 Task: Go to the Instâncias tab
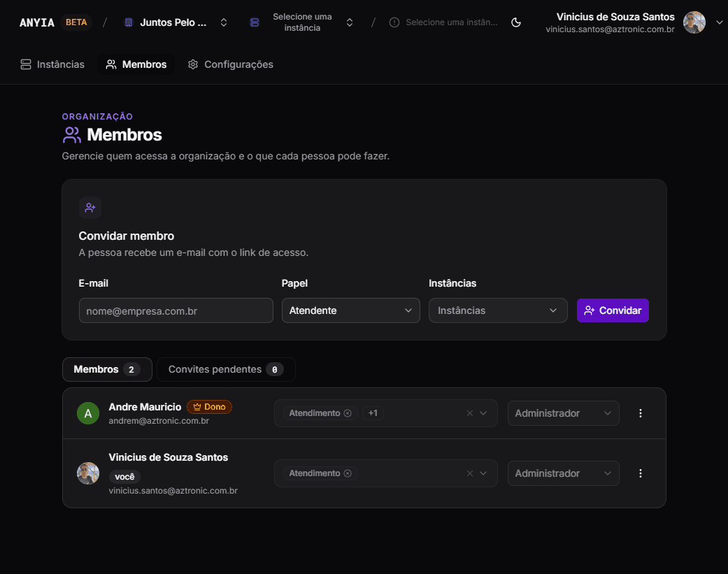coord(52,64)
